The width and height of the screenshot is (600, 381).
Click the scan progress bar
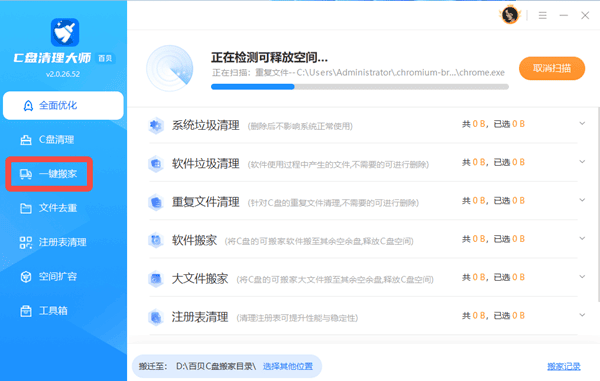[360, 87]
